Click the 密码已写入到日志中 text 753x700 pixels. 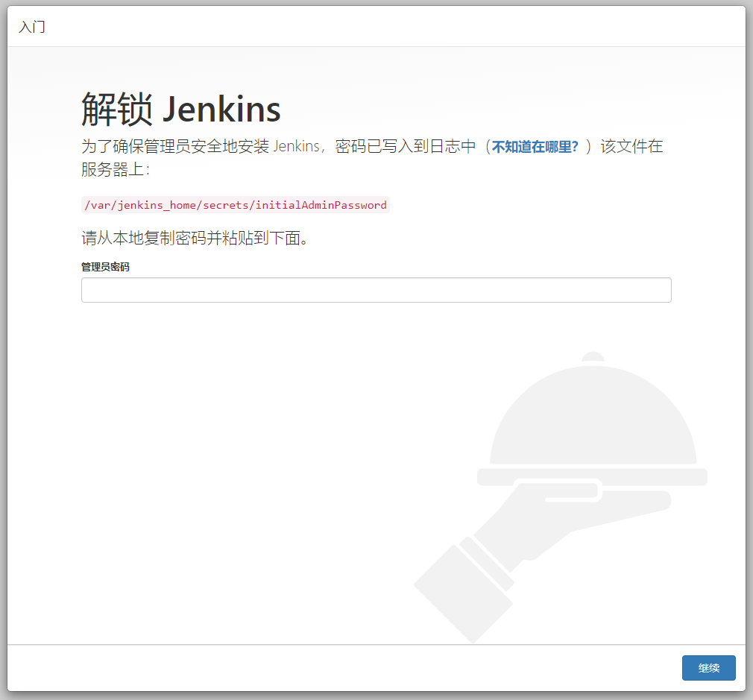pyautogui.click(x=406, y=146)
